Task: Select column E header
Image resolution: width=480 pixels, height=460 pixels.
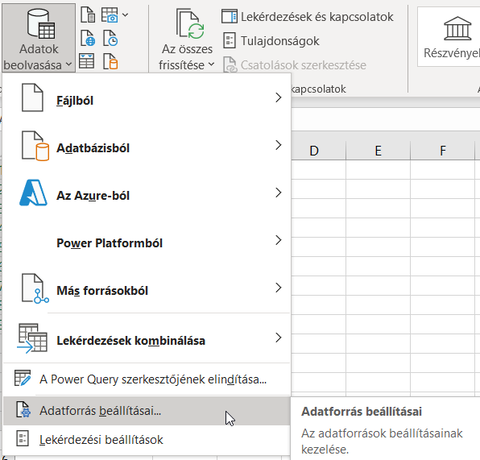Action: [x=378, y=151]
